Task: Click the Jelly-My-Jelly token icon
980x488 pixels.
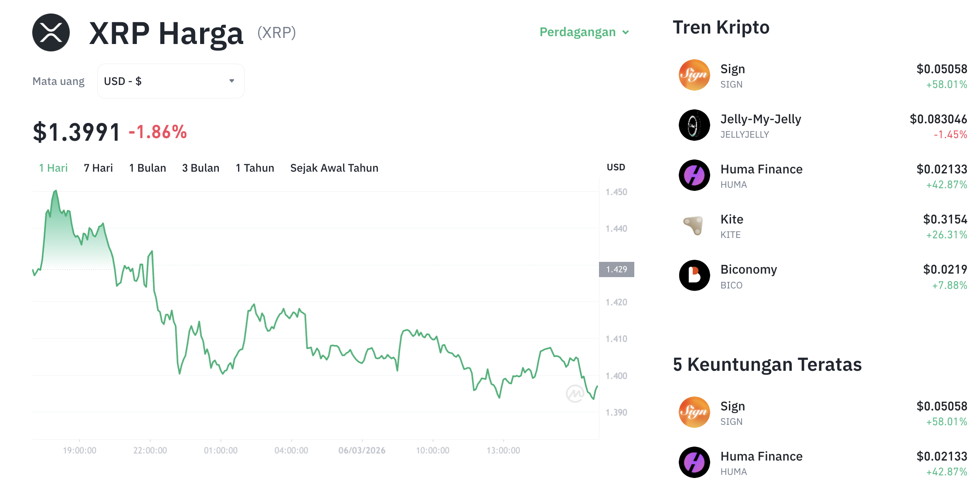Action: 694,125
